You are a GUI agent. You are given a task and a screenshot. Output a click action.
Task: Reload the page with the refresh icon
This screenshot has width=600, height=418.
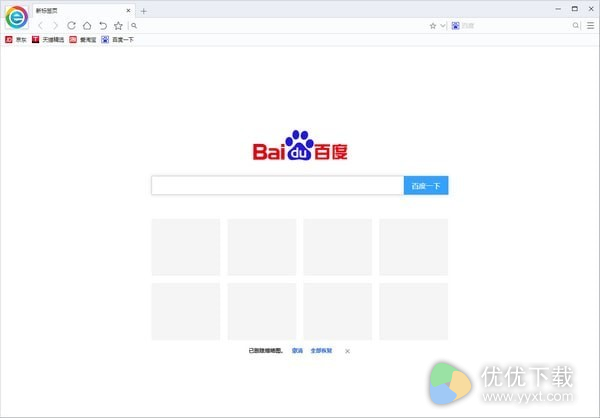click(71, 26)
